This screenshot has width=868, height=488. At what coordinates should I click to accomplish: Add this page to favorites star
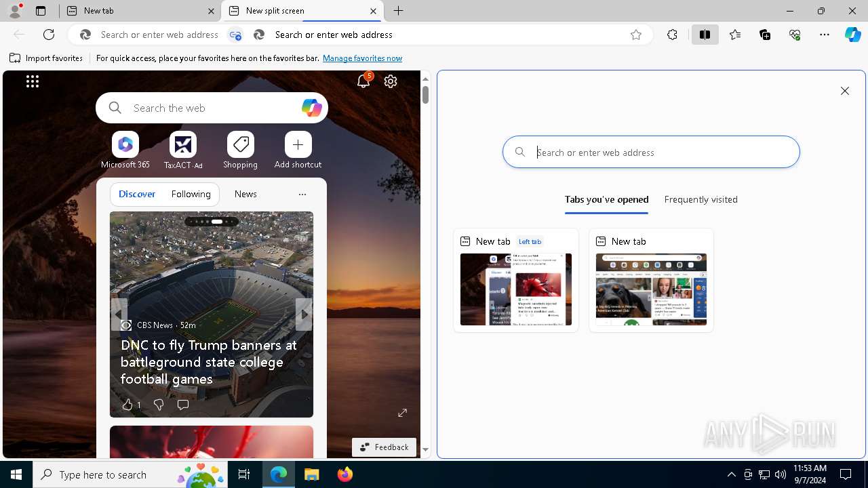pos(636,35)
